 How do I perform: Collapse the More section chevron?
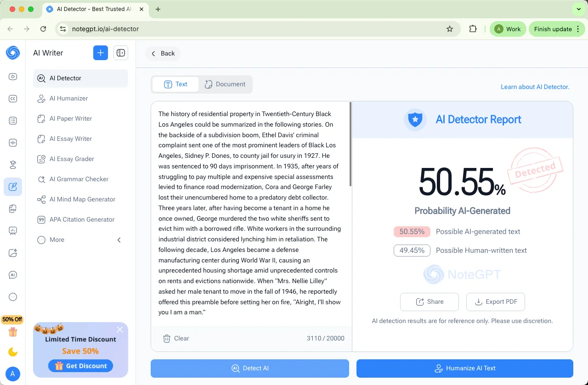coord(119,240)
